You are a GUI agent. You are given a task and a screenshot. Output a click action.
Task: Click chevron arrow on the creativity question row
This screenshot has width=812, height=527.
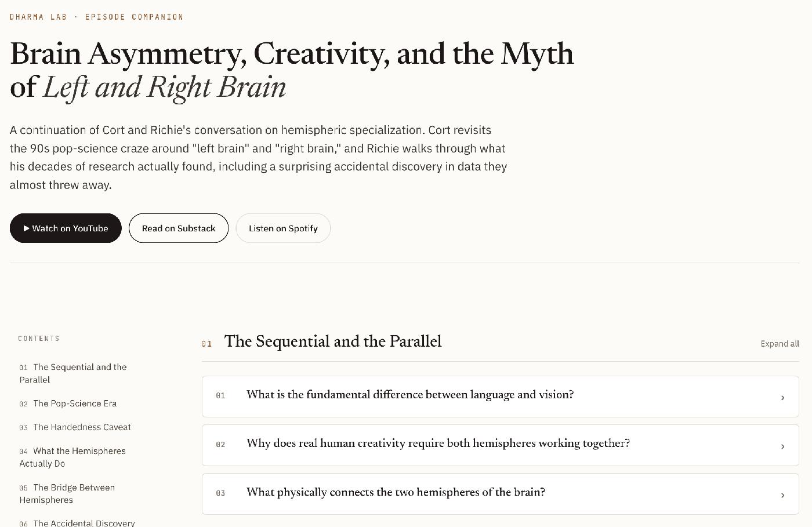coord(782,446)
